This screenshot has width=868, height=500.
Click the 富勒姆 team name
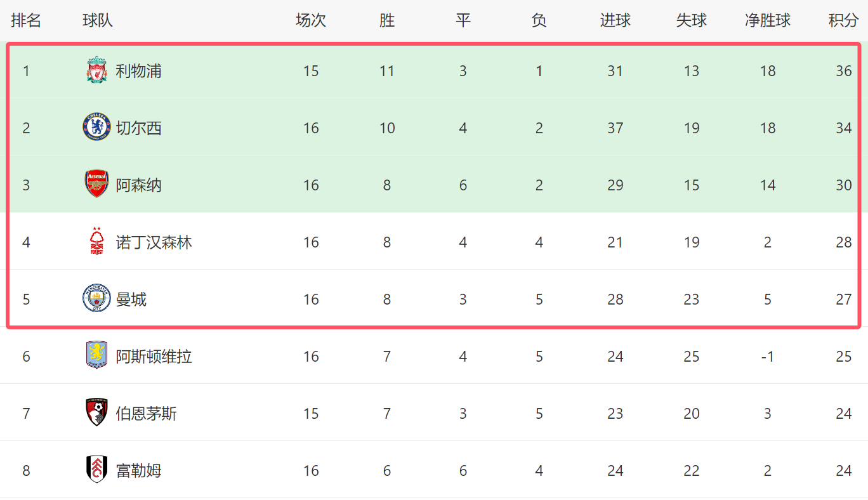[x=138, y=471]
